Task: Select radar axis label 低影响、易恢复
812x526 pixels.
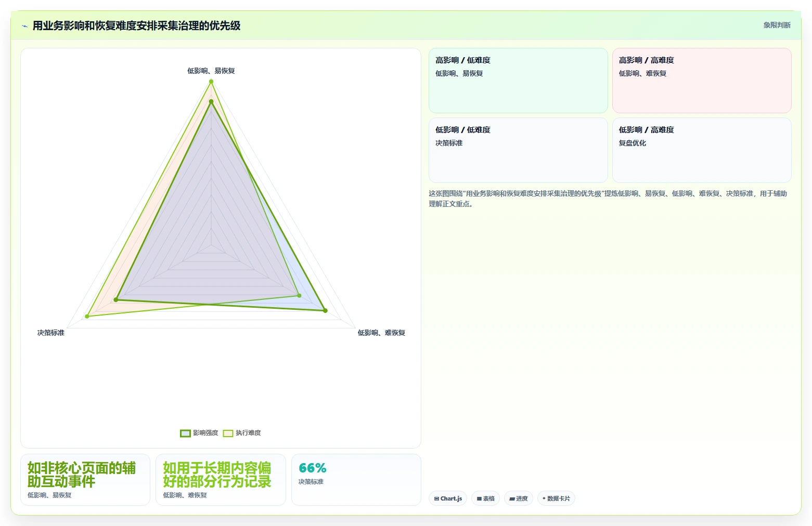Action: pos(211,71)
